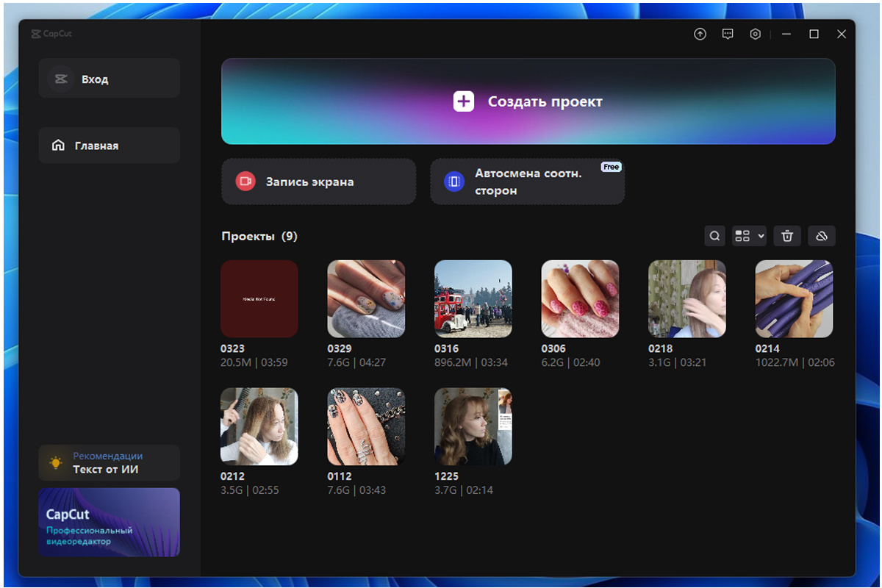The width and height of the screenshot is (882, 588).
Task: Expand the view mode dropdown arrow
Action: point(761,236)
